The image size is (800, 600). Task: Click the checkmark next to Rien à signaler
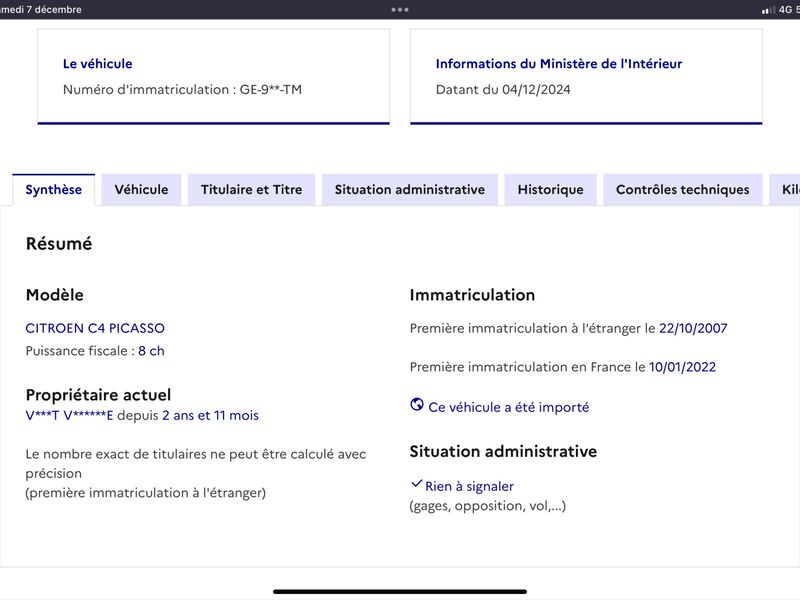click(416, 483)
